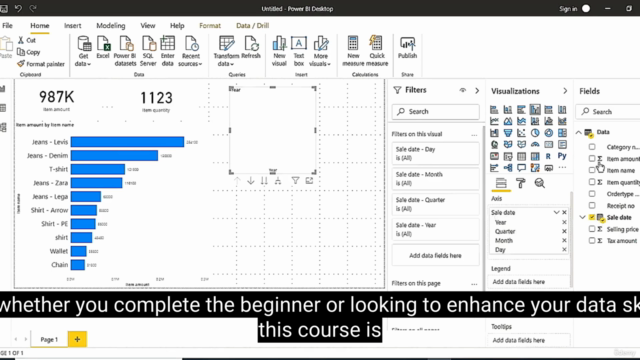The image size is (640, 360).
Task: Import data from Excel
Action: [x=103, y=48]
